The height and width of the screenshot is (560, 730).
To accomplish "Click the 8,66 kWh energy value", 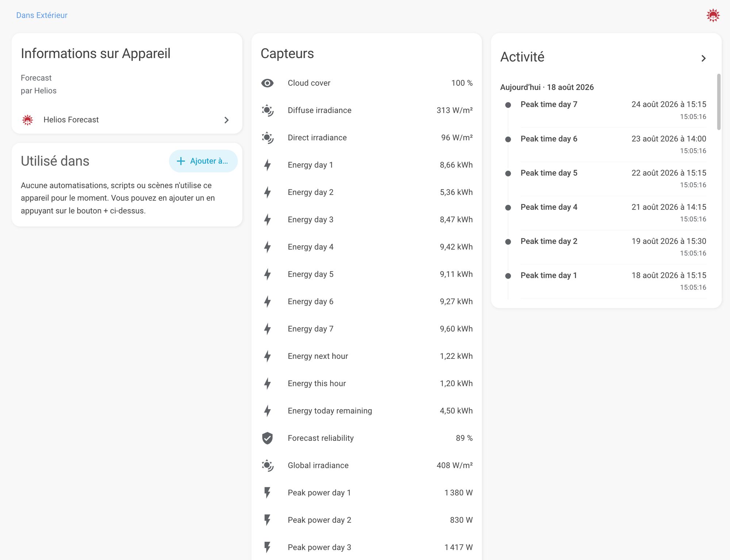I will [x=456, y=165].
